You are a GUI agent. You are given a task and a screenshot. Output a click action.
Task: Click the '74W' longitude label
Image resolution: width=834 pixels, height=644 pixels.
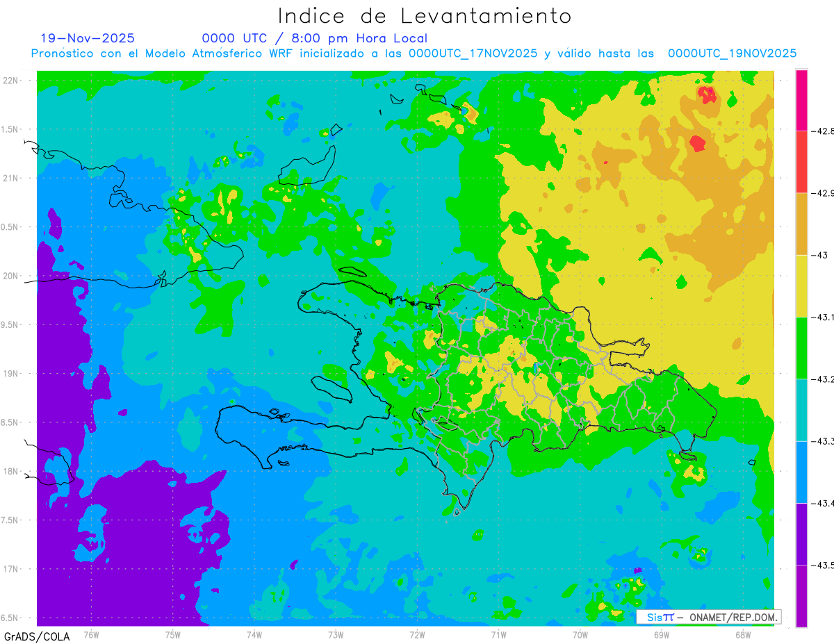coord(254,634)
